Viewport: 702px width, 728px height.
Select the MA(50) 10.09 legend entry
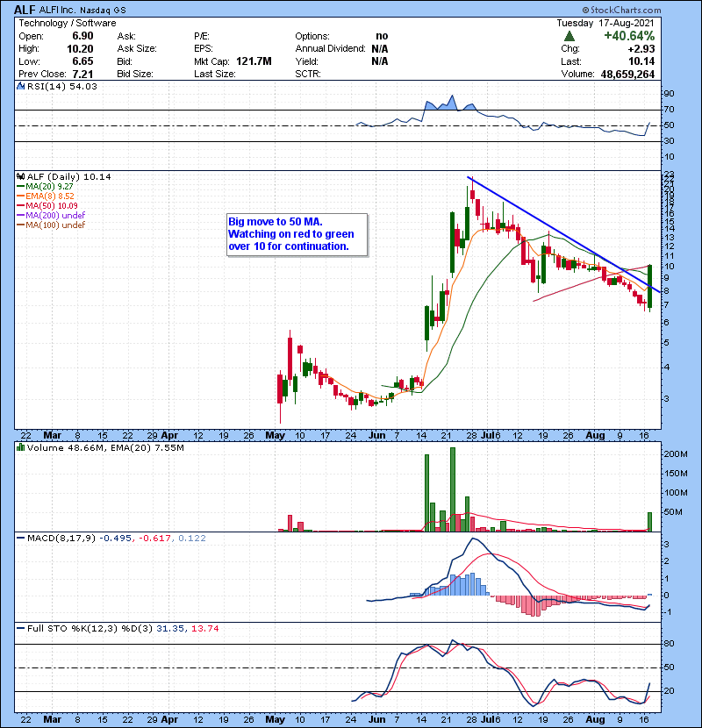coord(47,205)
